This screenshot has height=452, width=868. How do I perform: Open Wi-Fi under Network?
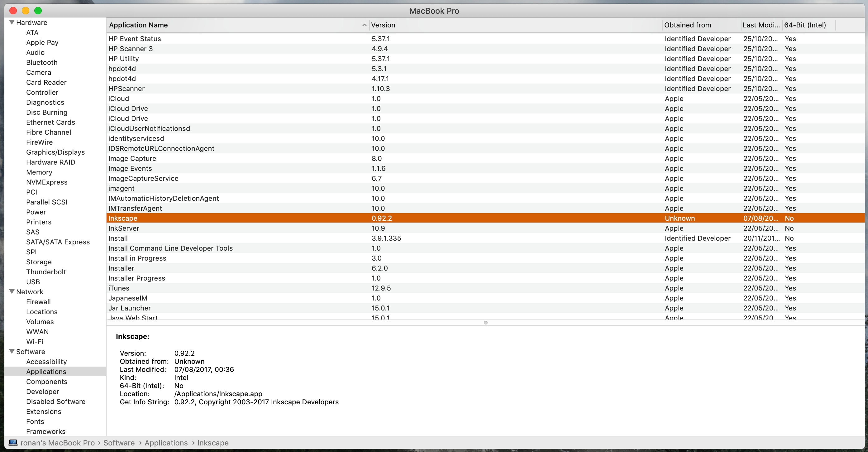(35, 341)
